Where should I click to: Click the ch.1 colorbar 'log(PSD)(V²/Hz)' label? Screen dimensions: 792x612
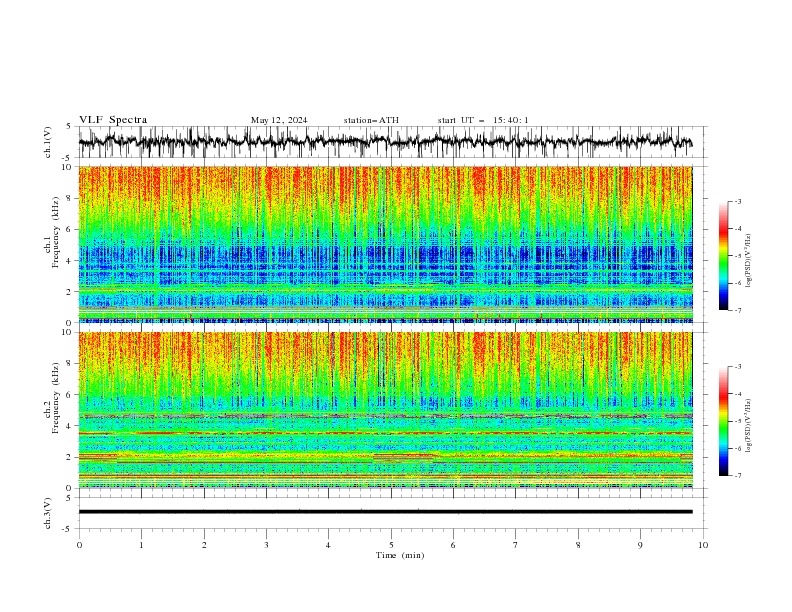pyautogui.click(x=748, y=261)
